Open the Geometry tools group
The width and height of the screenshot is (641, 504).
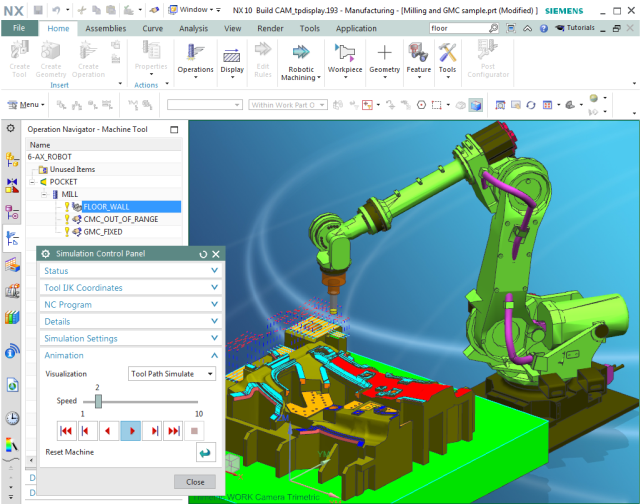pos(384,60)
